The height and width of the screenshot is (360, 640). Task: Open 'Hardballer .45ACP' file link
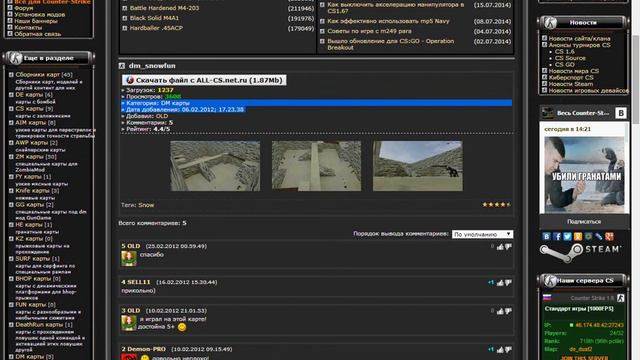coord(156,28)
